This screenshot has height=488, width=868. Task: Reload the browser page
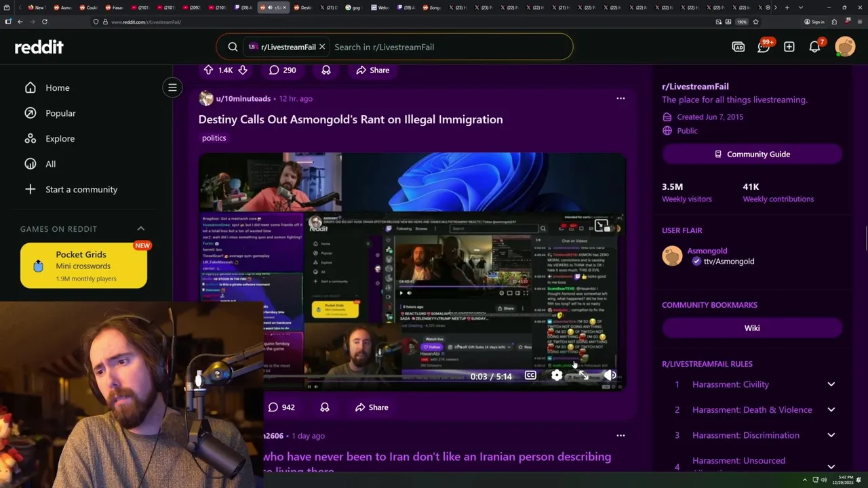click(45, 22)
